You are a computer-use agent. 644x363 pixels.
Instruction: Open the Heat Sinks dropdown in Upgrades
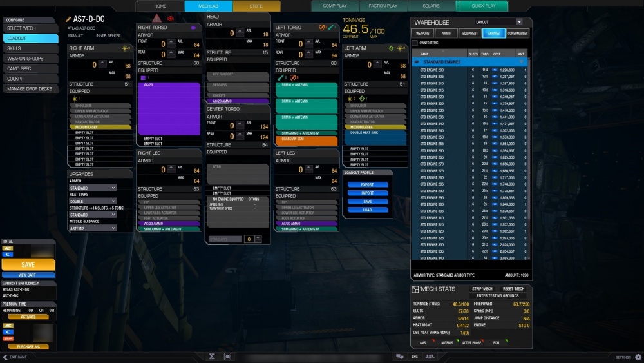(x=92, y=201)
